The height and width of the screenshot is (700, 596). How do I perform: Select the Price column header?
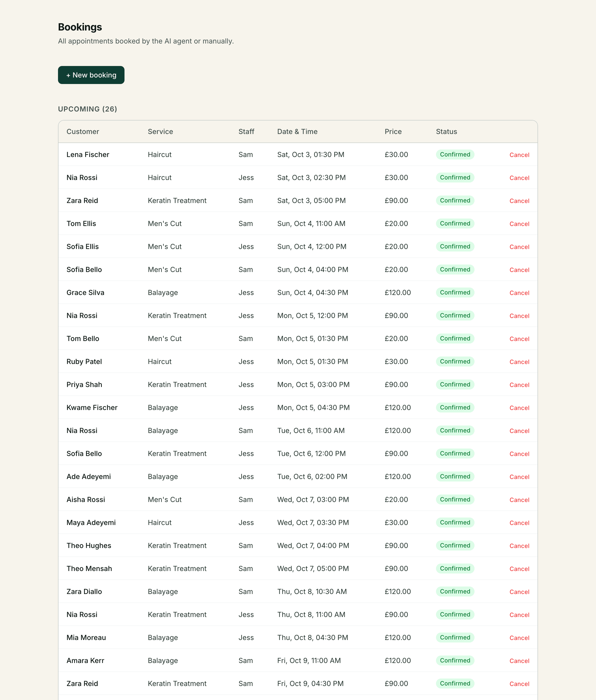pyautogui.click(x=393, y=131)
